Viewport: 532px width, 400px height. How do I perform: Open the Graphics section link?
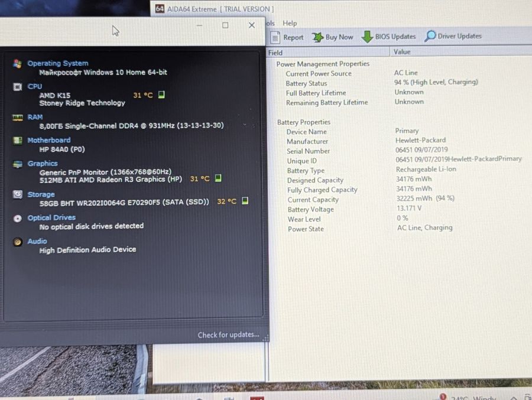(43, 164)
